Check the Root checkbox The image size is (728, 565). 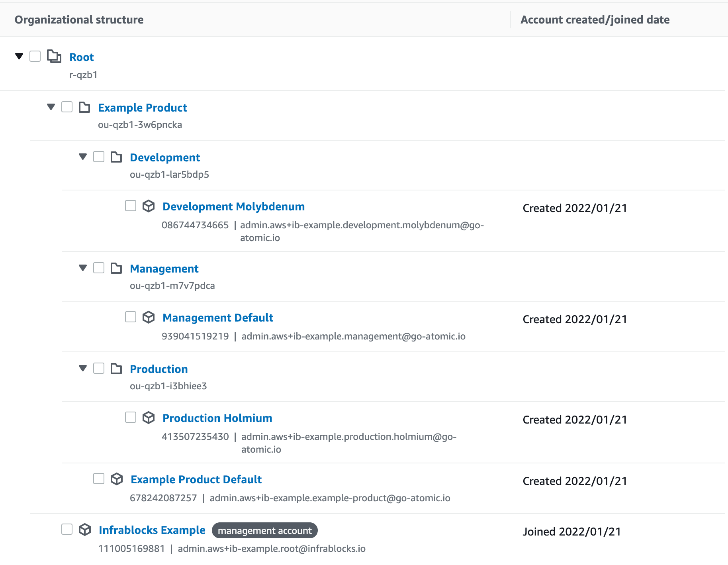pyautogui.click(x=35, y=56)
